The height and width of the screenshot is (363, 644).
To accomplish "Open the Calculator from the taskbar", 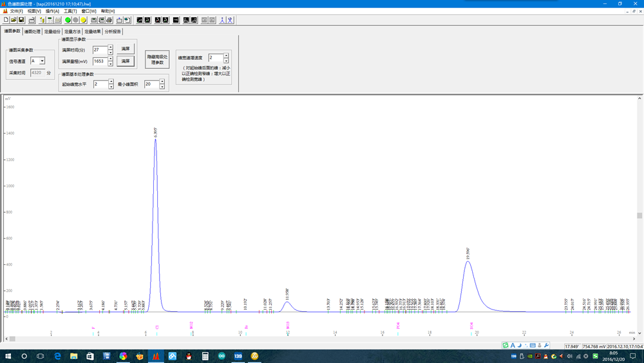I will click(x=205, y=356).
